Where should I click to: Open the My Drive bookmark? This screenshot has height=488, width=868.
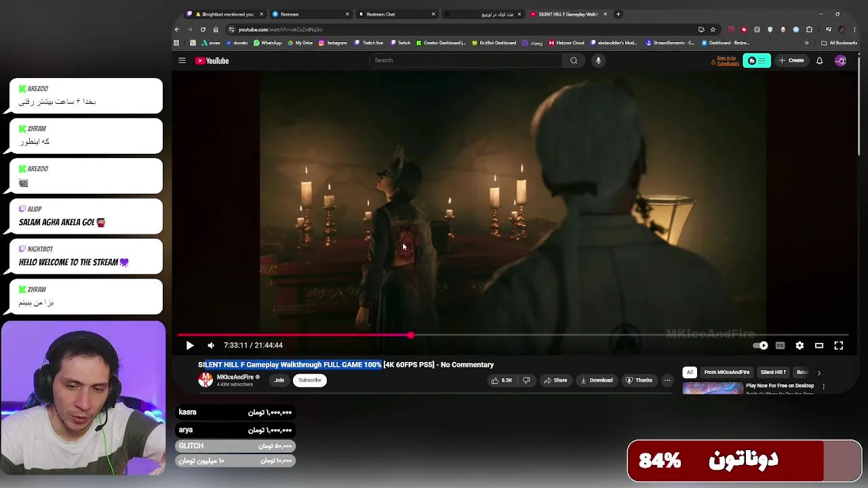(300, 43)
